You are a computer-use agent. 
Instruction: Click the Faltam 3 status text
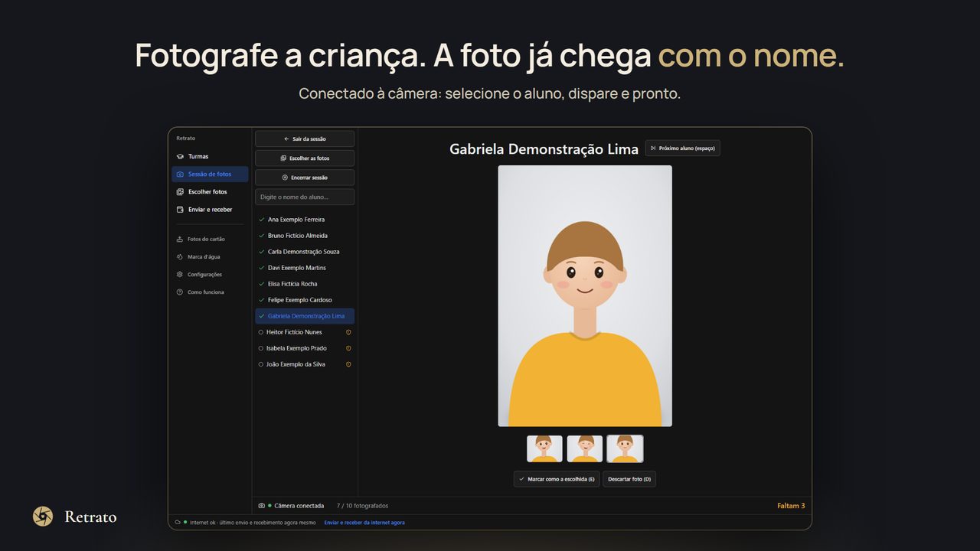click(791, 506)
